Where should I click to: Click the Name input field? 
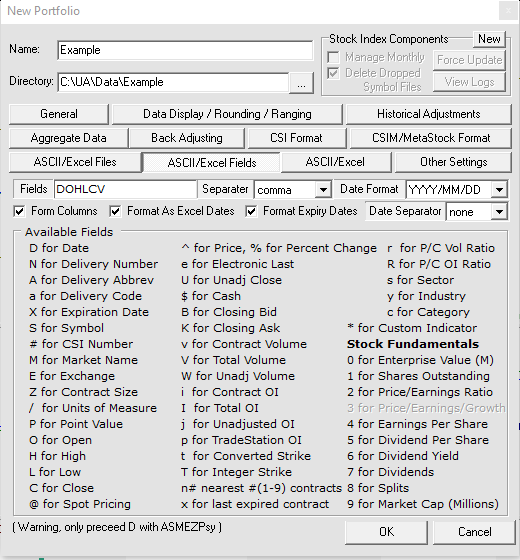click(x=185, y=50)
